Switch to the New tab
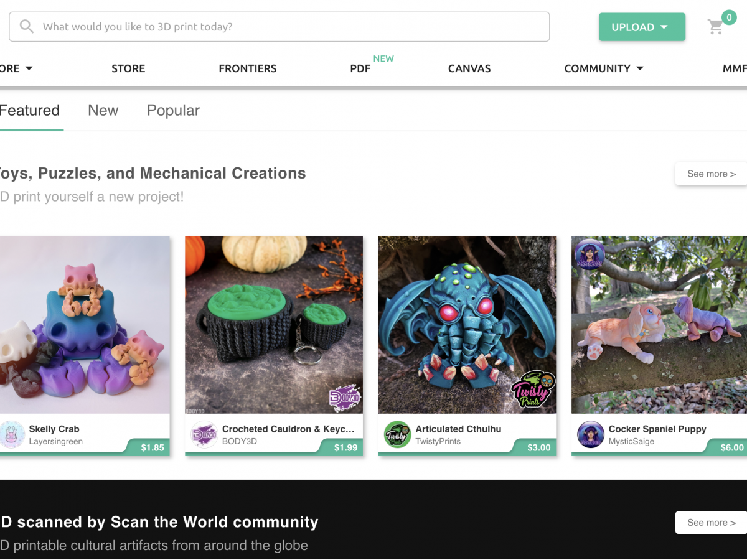This screenshot has height=560, width=747. pyautogui.click(x=103, y=110)
